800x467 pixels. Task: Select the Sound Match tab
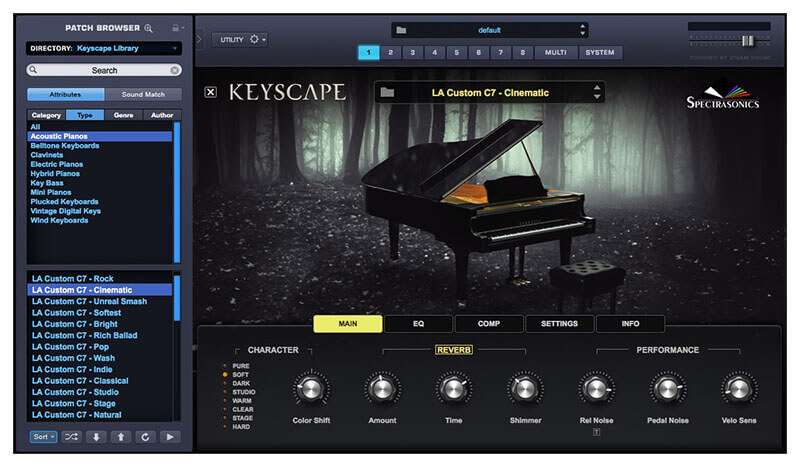(x=143, y=94)
